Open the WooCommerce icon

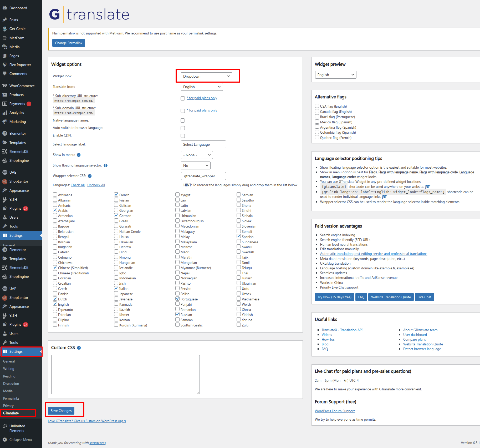click(x=5, y=86)
